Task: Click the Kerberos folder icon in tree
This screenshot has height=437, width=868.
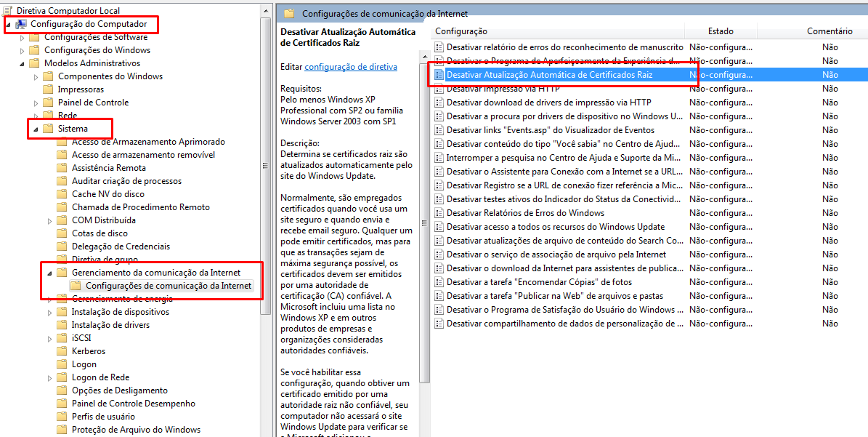Action: coord(62,351)
